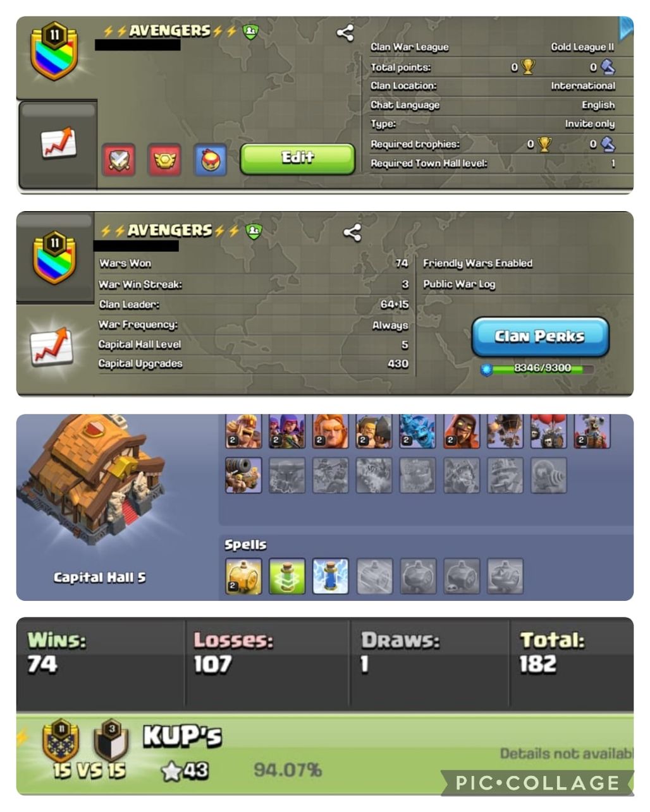Tap the share icon in second clan panel
Screen dimensions: 650x812
point(352,233)
